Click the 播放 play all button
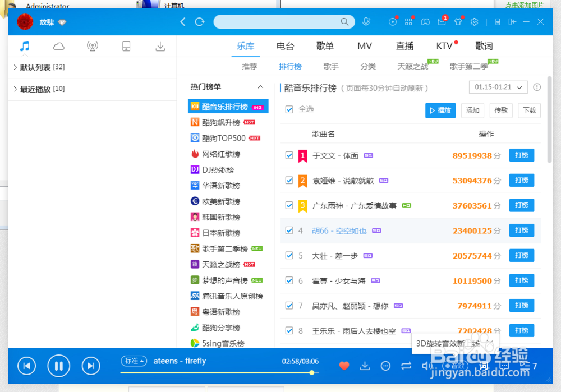This screenshot has height=392, width=561. 440,110
